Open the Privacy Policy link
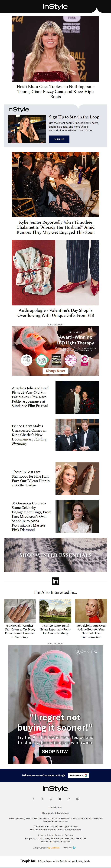This screenshot has width=111, height=868. click(x=45, y=835)
